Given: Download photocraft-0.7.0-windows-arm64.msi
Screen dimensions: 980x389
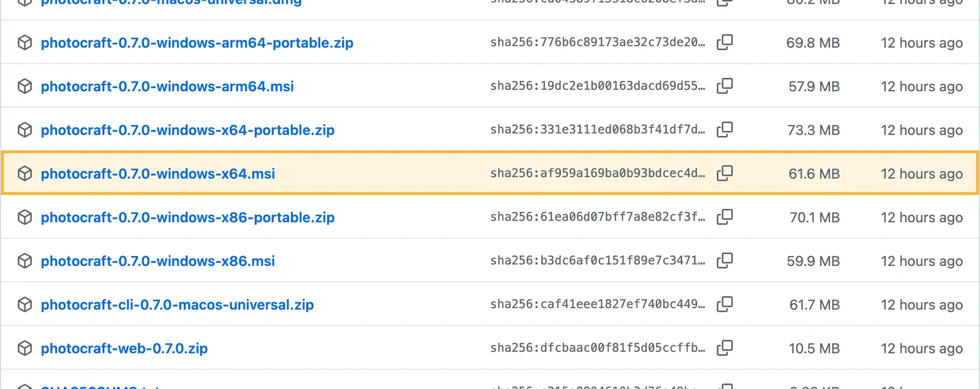Looking at the screenshot, I should (167, 86).
